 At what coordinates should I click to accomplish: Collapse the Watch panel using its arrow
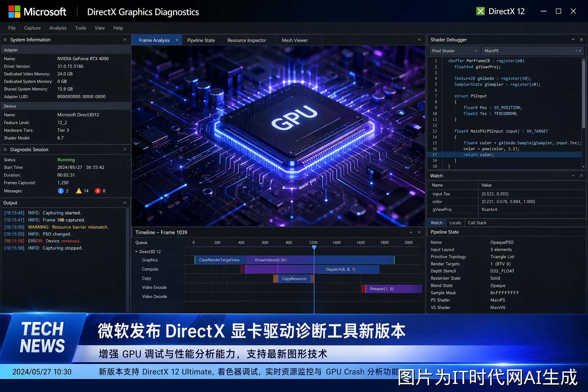573,176
